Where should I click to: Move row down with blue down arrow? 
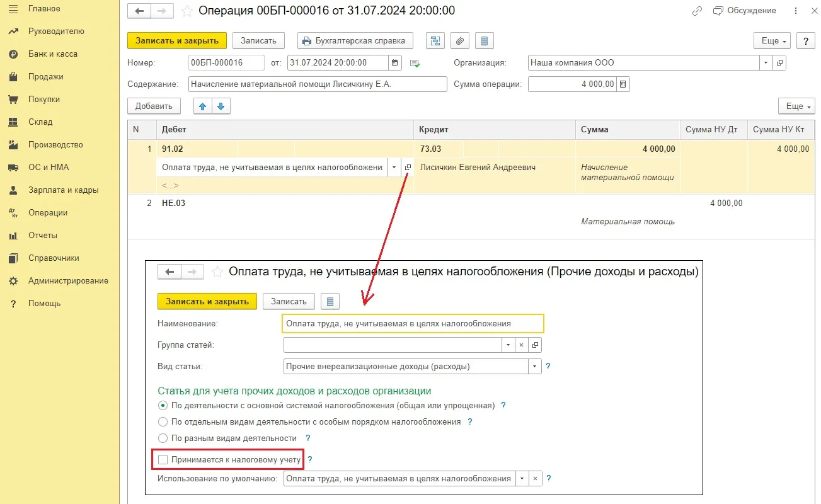221,106
